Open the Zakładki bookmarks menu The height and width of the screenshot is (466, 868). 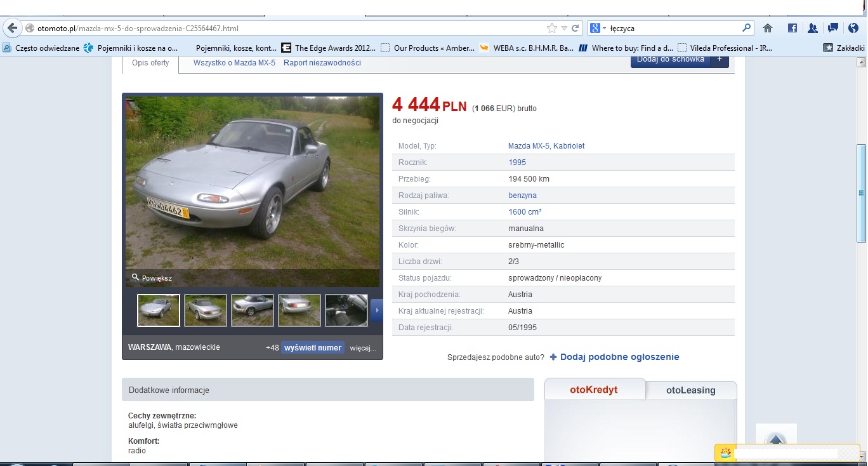844,48
